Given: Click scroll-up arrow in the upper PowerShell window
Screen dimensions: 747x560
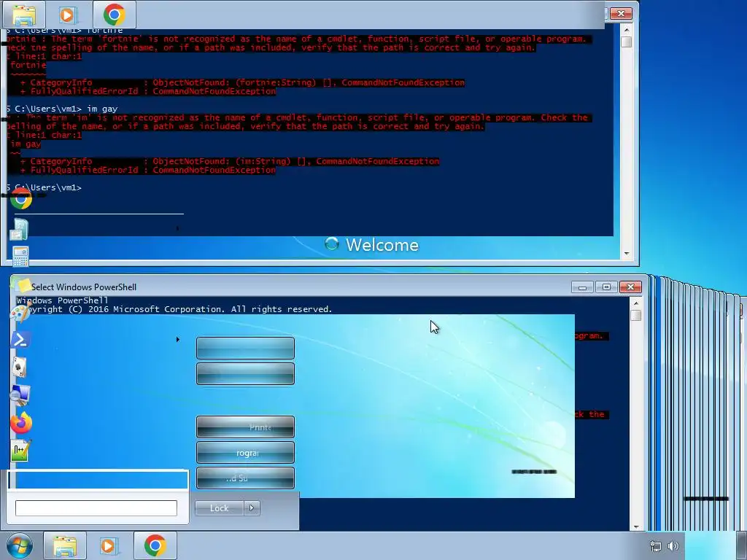Looking at the screenshot, I should 627,30.
